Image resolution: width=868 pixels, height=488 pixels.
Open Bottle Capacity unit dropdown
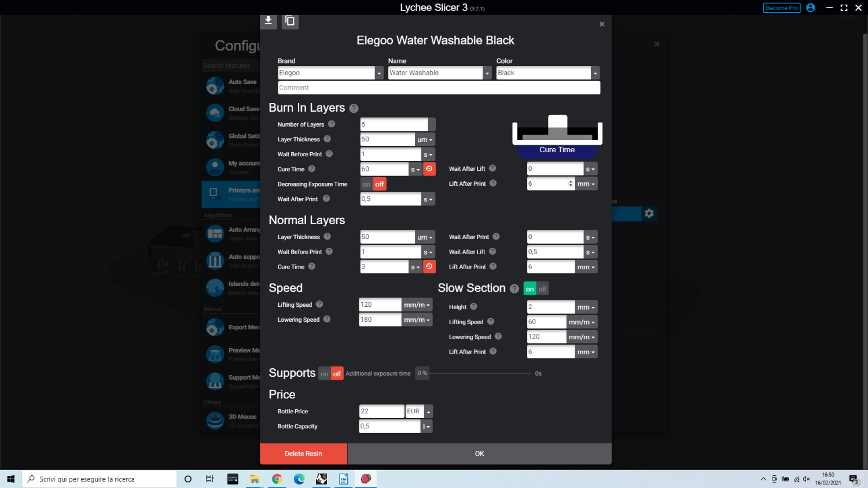coord(426,427)
